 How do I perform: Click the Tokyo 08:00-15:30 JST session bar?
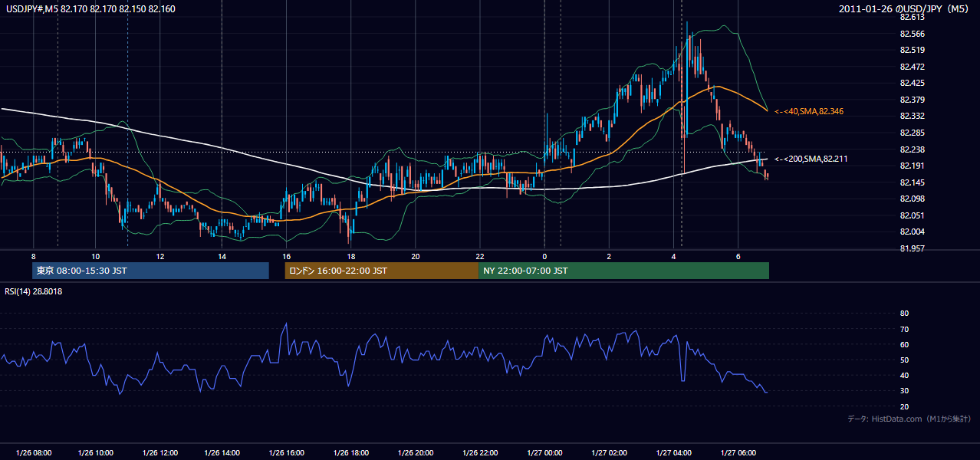151,271
